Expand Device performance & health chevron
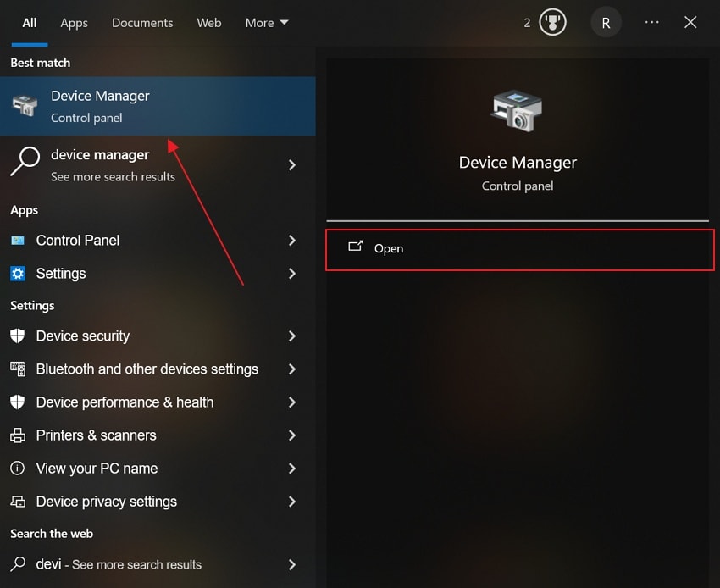The image size is (720, 588). click(x=292, y=402)
